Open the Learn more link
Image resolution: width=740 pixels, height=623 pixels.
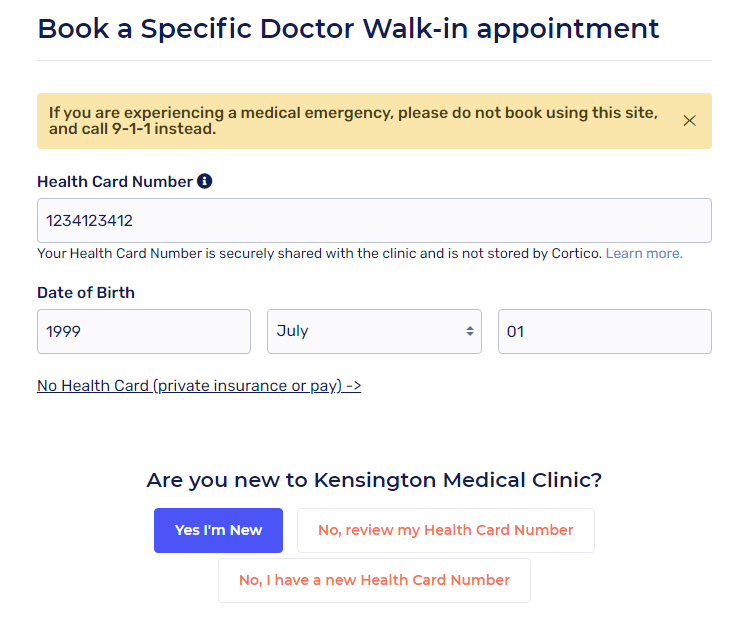pos(644,254)
